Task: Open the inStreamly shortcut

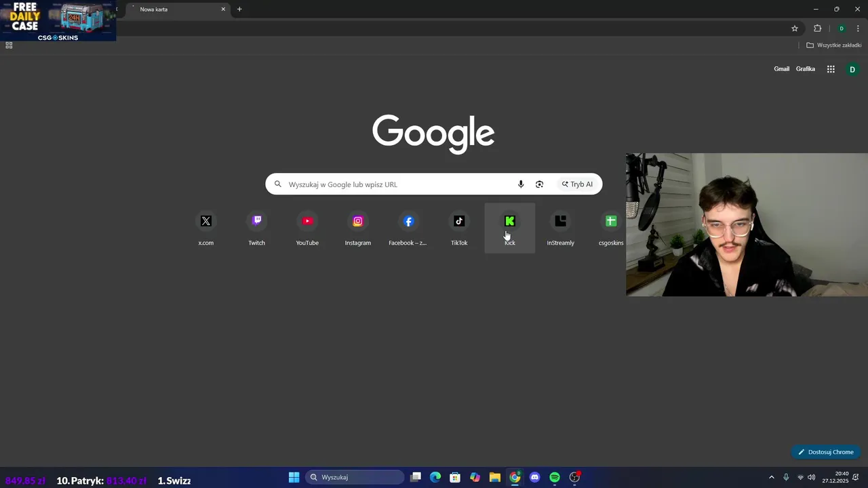Action: click(560, 228)
